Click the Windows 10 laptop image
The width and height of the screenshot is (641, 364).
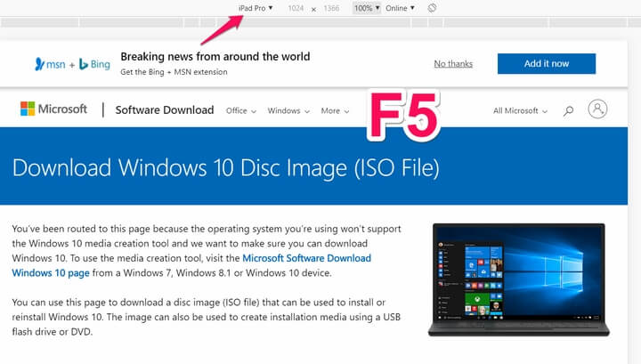pos(519,279)
